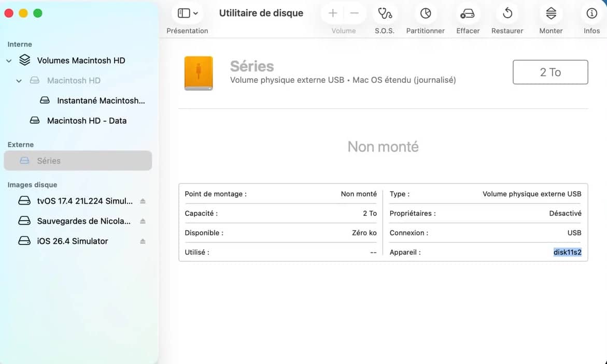Collapse the Macintosh HD volume chevron

tap(19, 81)
